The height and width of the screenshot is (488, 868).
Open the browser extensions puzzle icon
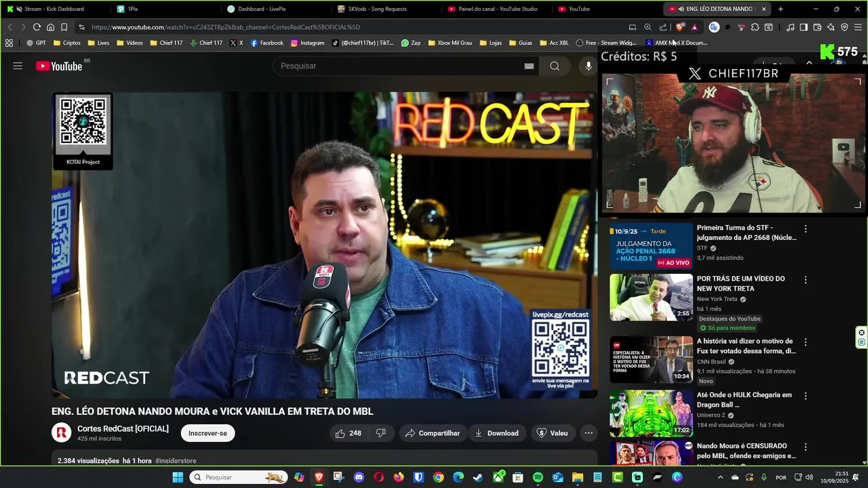click(755, 27)
